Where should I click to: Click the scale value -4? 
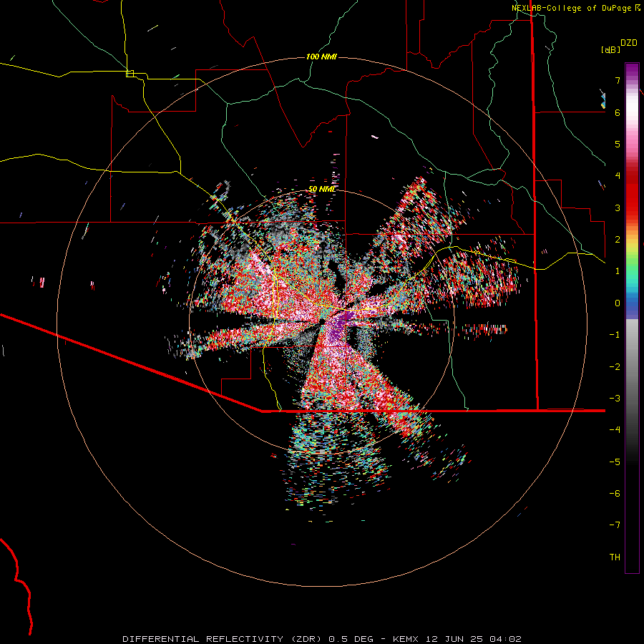point(615,430)
